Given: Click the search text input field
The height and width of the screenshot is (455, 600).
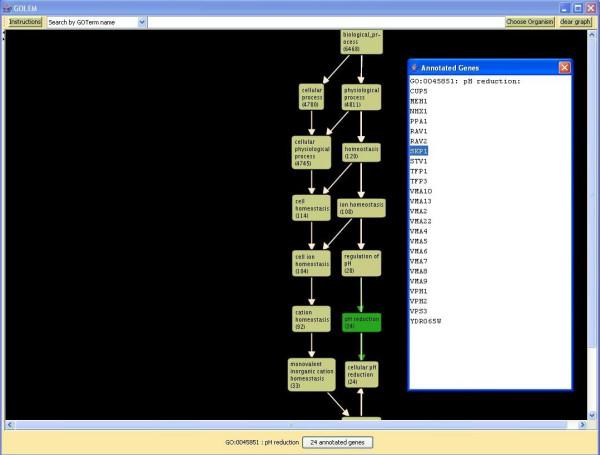Looking at the screenshot, I should [325, 21].
